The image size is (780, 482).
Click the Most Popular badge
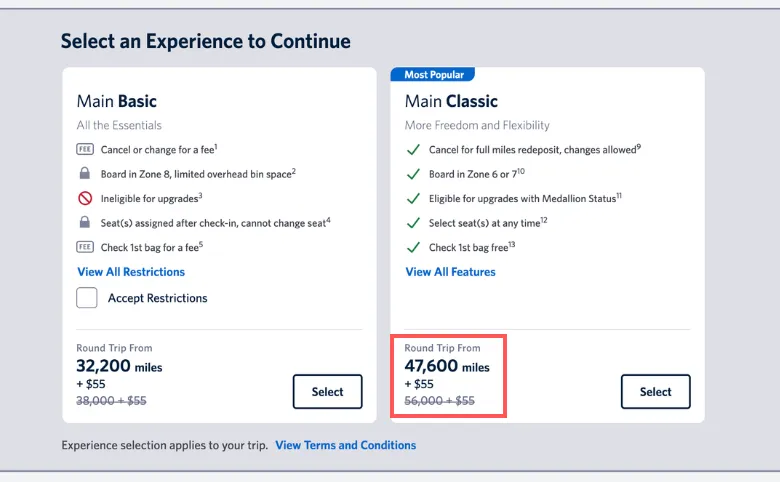(433, 75)
